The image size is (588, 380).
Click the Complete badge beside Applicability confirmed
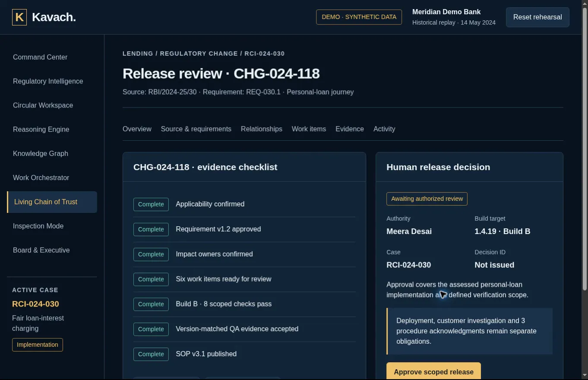[x=151, y=204]
